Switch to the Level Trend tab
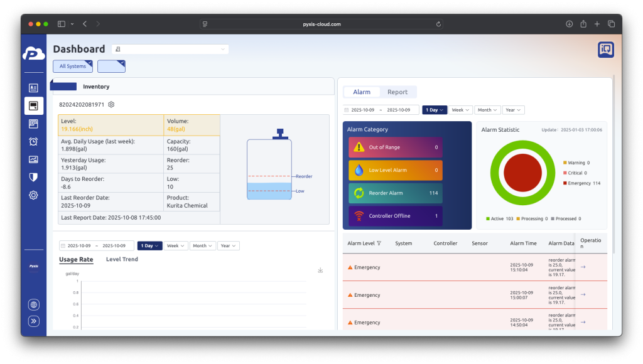Image resolution: width=643 pixels, height=364 pixels. [x=122, y=259]
